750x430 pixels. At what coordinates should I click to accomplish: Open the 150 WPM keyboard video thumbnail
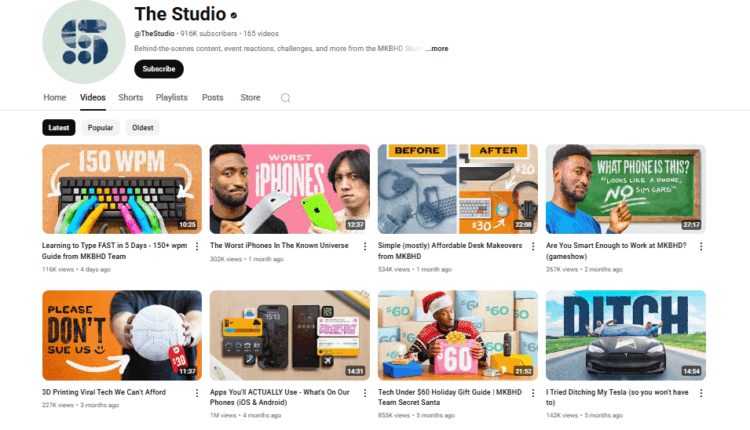tap(122, 189)
